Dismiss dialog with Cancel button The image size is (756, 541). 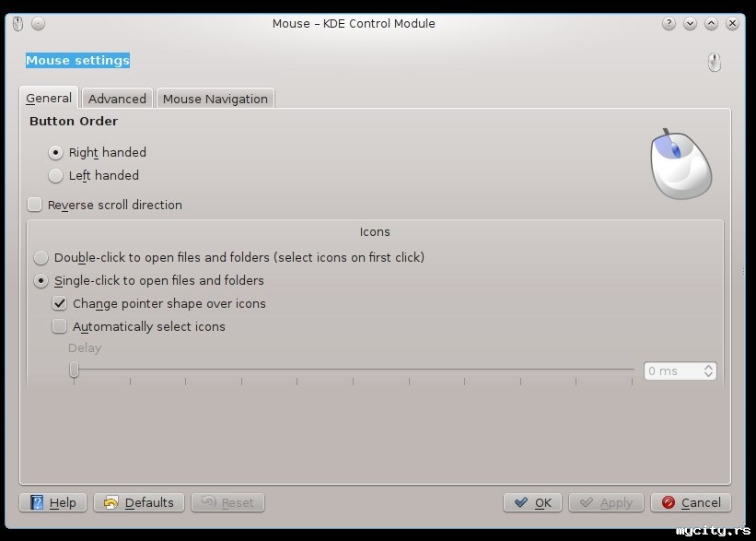tap(691, 502)
